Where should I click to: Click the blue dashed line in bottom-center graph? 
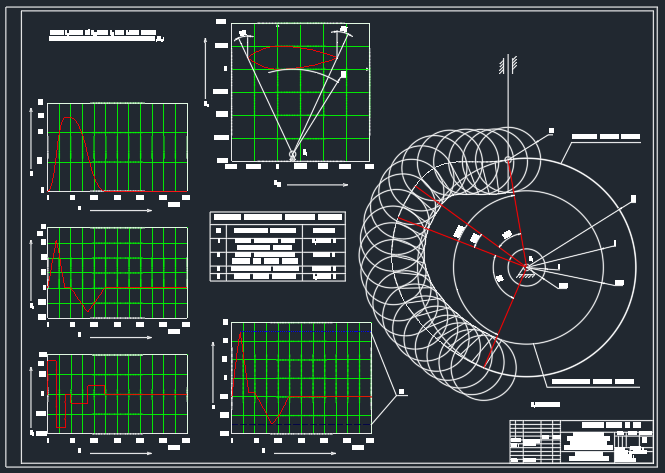click(x=302, y=424)
